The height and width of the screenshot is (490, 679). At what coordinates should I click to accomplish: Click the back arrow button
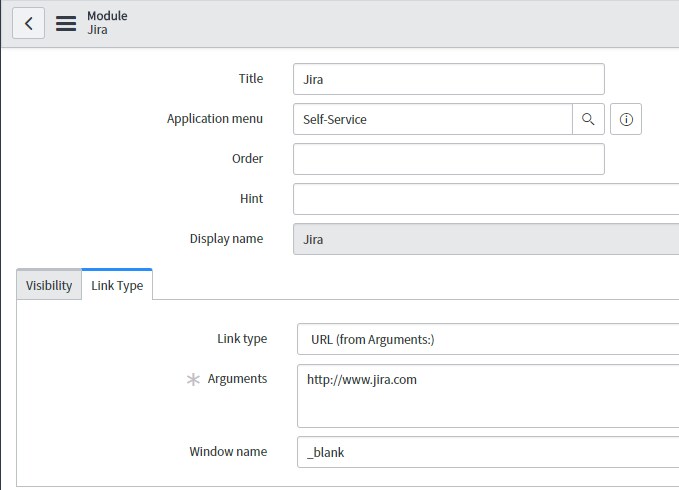point(28,23)
